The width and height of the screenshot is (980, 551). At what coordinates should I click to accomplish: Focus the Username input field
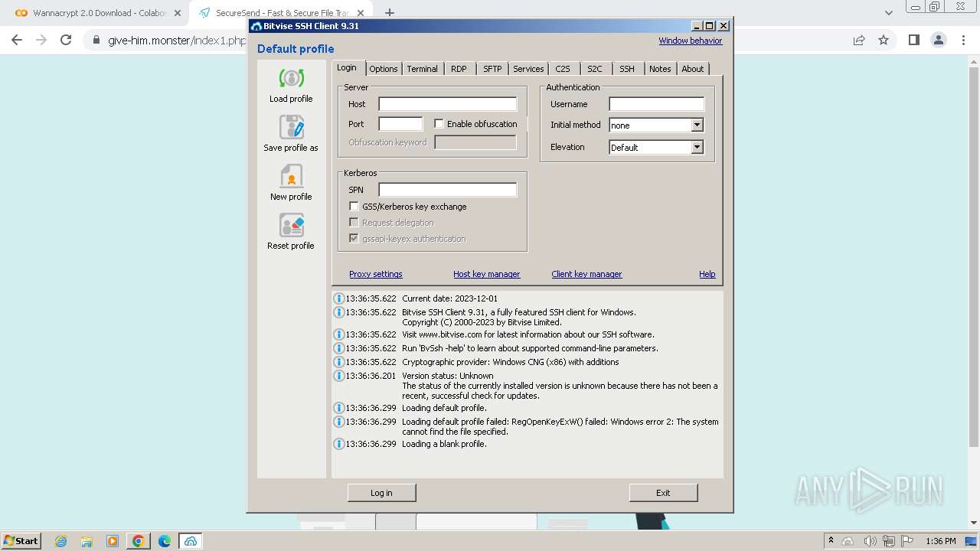[656, 104]
